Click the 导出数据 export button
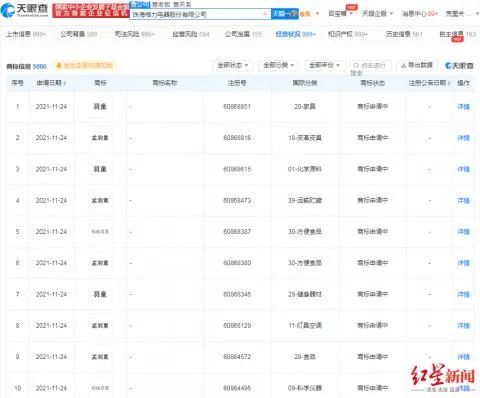Image resolution: width=480 pixels, height=398 pixels. coord(417,65)
